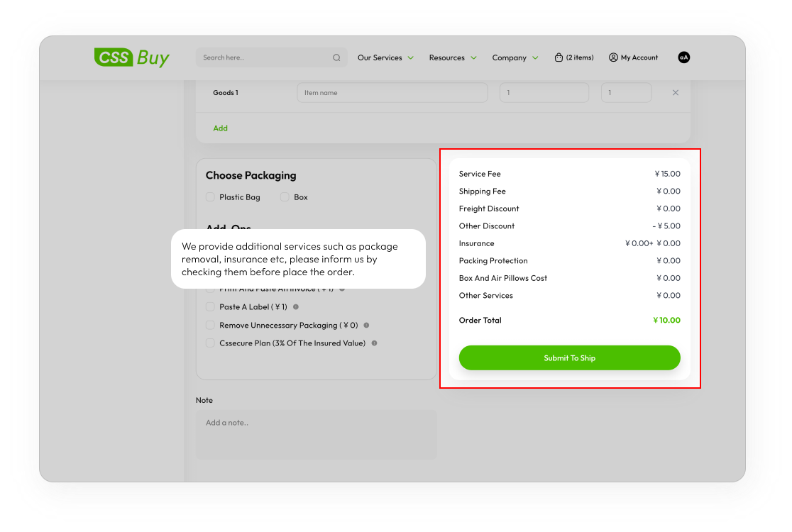Click the round aA language icon

pyautogui.click(x=683, y=57)
